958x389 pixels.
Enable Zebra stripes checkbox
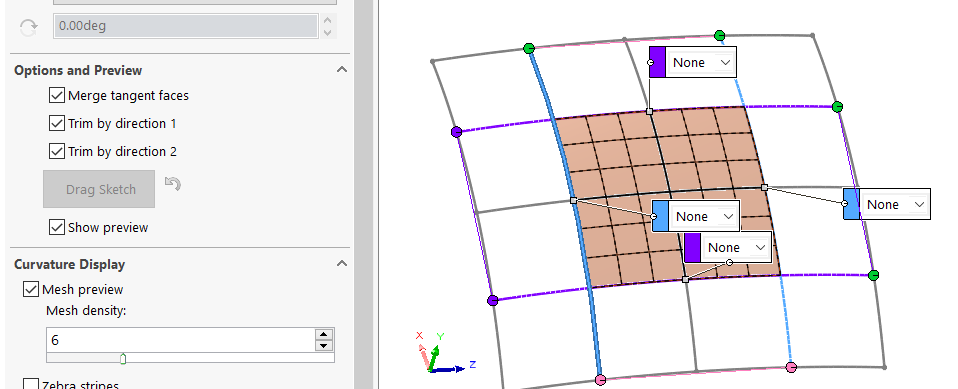31,385
